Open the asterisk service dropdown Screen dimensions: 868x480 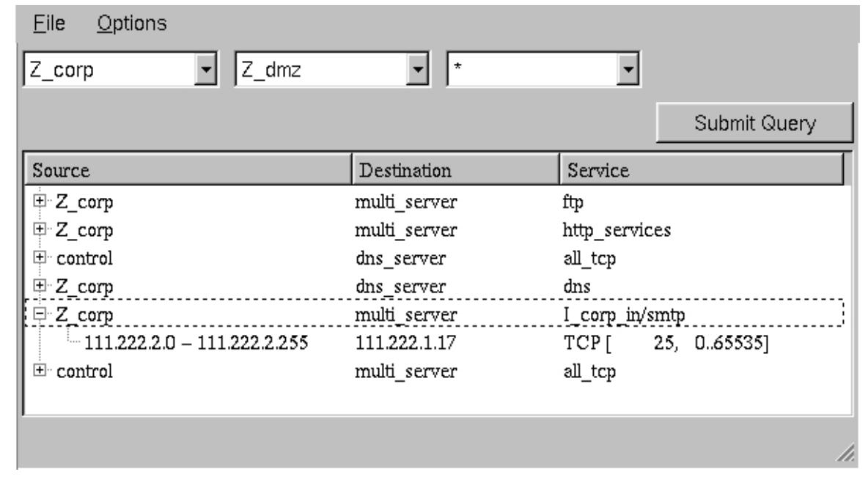click(x=628, y=69)
